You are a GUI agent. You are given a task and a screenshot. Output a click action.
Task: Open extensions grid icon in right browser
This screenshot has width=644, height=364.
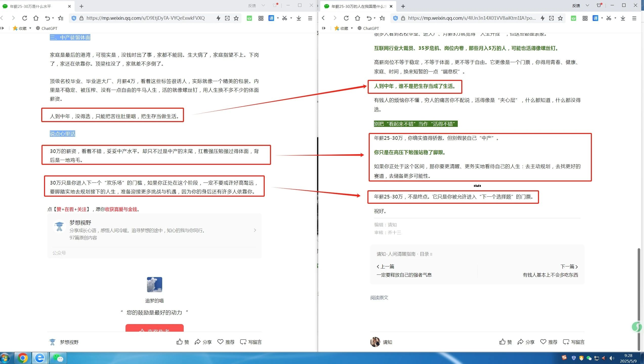(585, 18)
